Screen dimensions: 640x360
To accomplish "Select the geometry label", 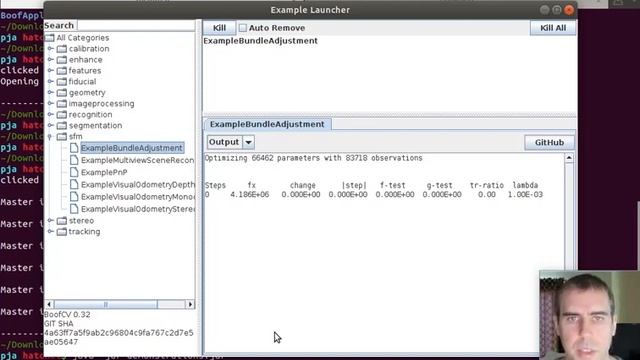I will pyautogui.click(x=87, y=93).
